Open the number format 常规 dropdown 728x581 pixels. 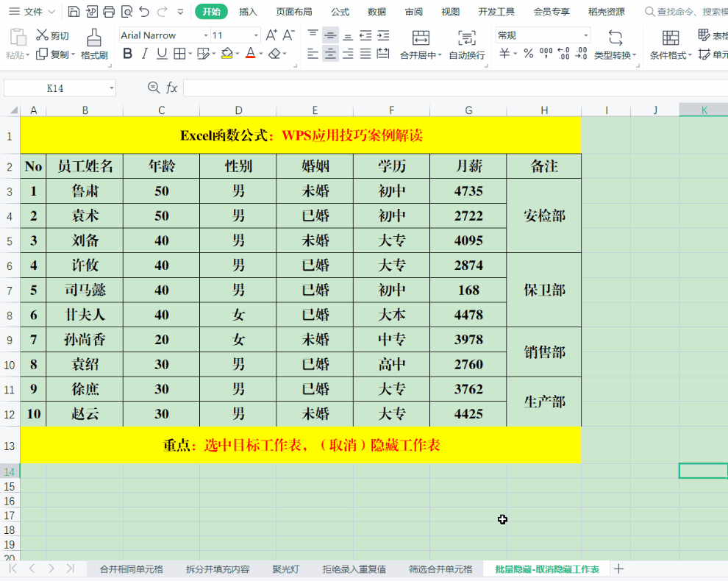tap(586, 35)
